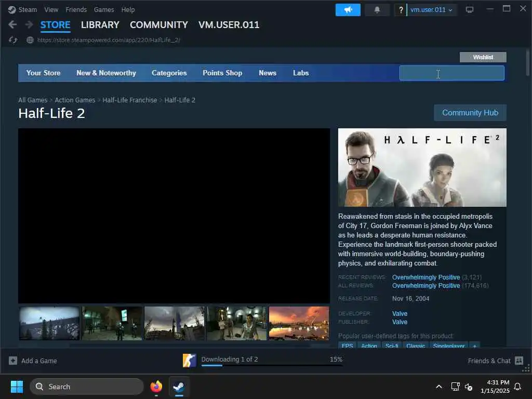
Task: Click the network status tray icon
Action: pyautogui.click(x=455, y=387)
